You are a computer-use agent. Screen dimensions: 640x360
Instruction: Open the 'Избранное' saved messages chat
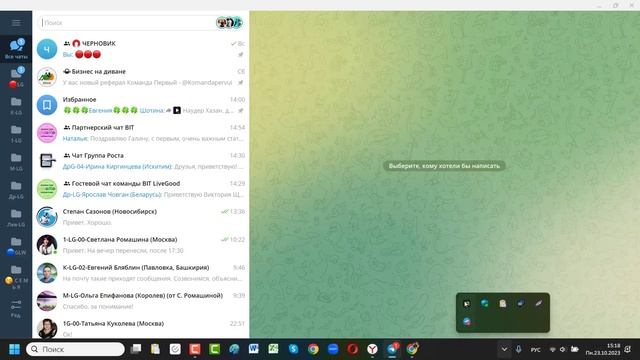141,105
